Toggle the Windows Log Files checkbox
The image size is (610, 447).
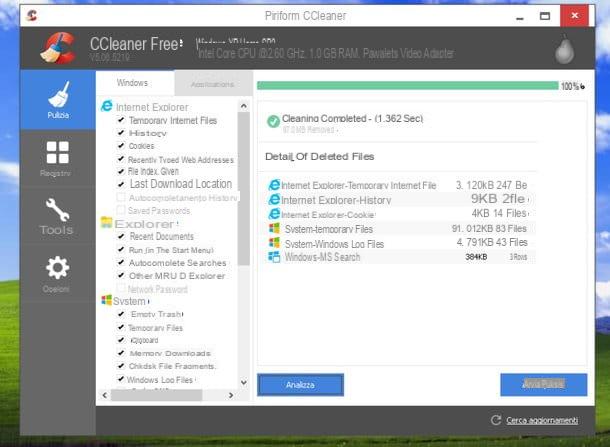121,379
